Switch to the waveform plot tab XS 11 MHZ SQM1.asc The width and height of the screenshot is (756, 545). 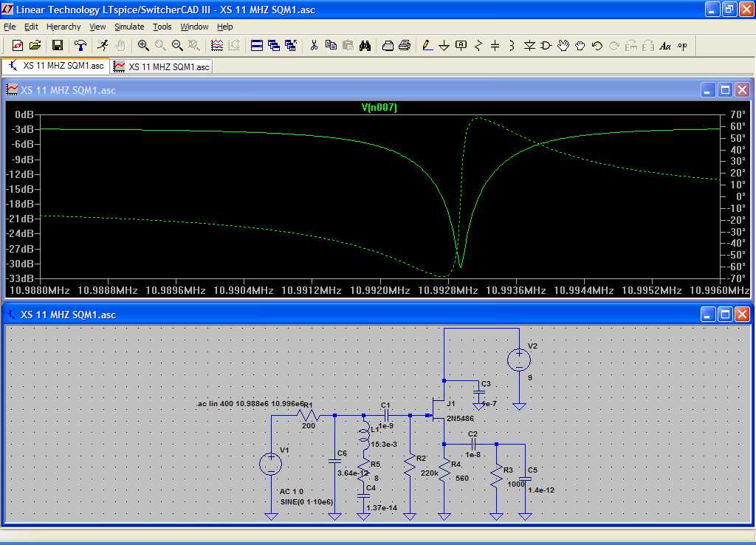(x=162, y=66)
